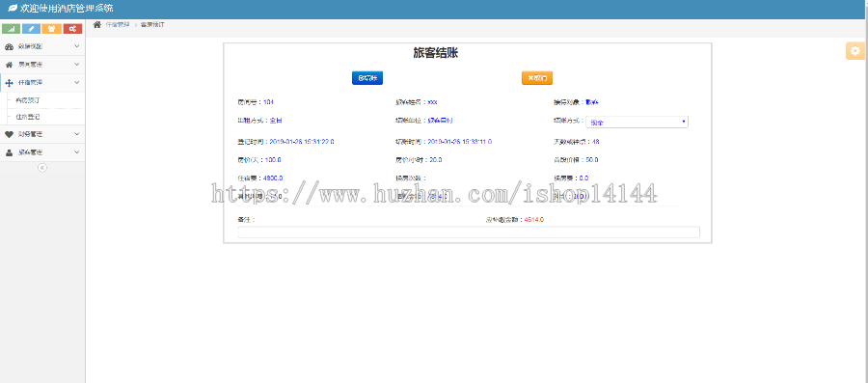This screenshot has width=868, height=383.
Task: Collapse sidebar with the round arrow button
Action: point(42,168)
